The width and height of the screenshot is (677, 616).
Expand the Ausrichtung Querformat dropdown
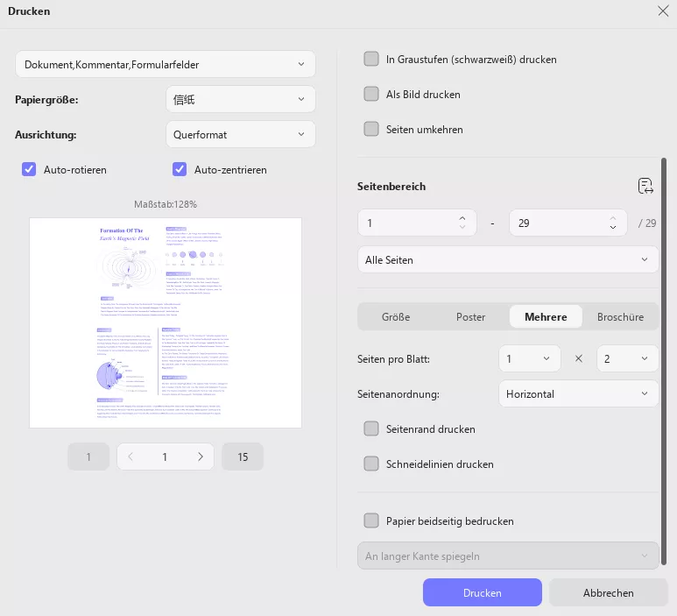click(x=240, y=135)
